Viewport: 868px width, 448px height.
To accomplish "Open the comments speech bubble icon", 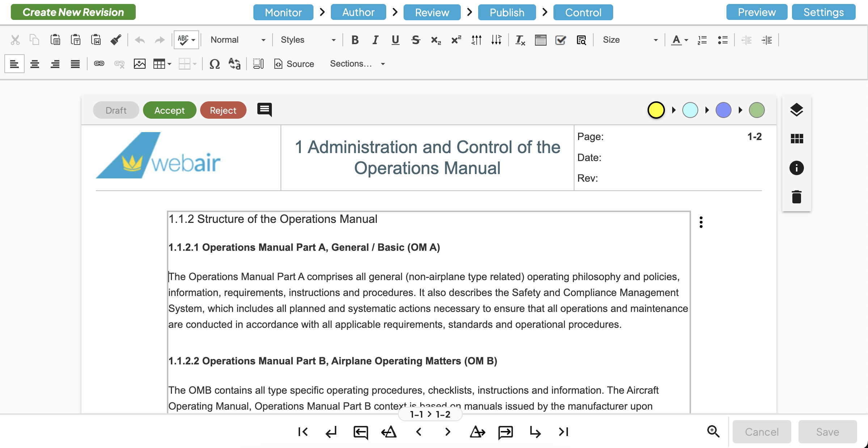I will (265, 110).
